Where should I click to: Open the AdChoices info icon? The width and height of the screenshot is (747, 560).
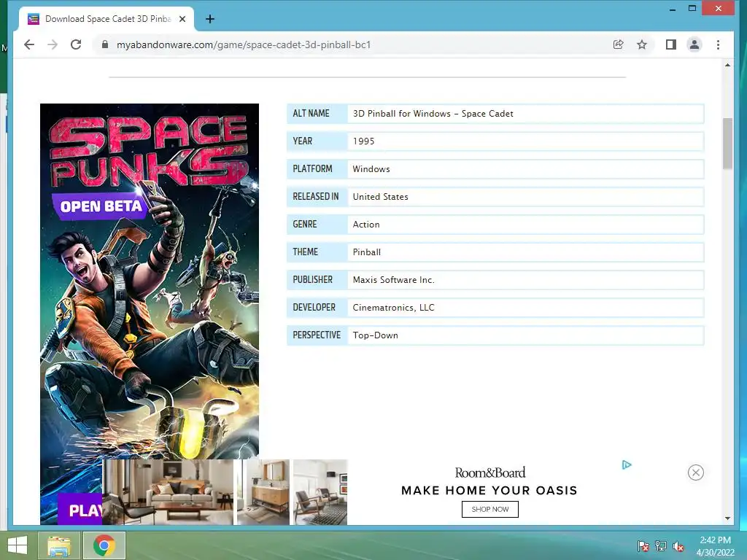click(x=627, y=464)
